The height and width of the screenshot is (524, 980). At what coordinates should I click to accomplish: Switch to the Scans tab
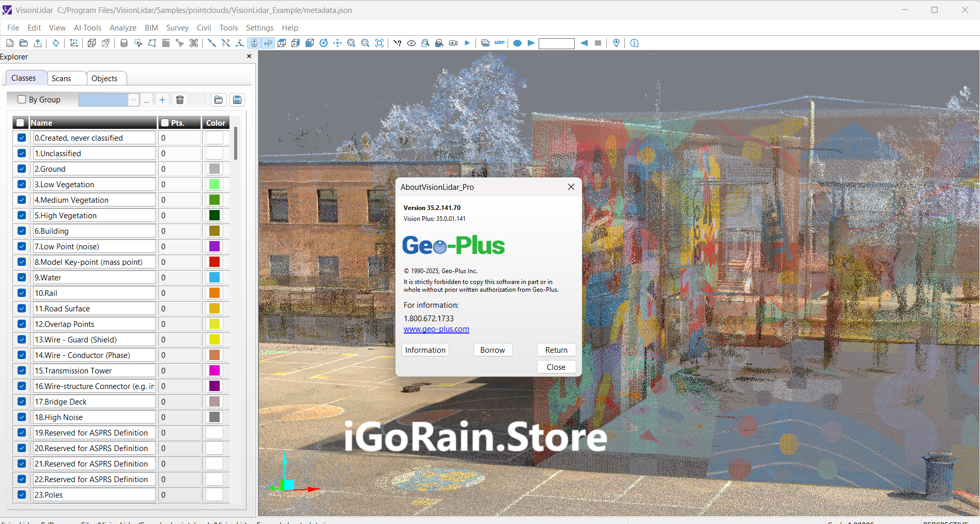62,78
